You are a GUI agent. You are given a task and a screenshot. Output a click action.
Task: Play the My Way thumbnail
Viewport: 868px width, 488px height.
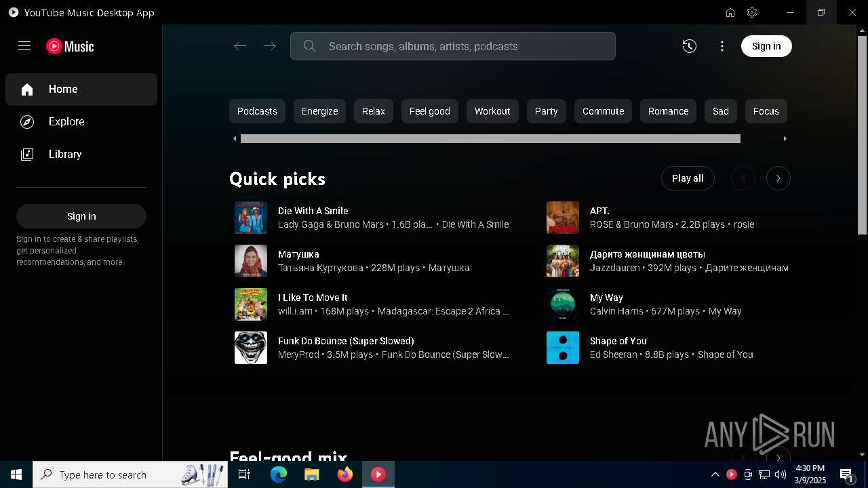pyautogui.click(x=563, y=304)
